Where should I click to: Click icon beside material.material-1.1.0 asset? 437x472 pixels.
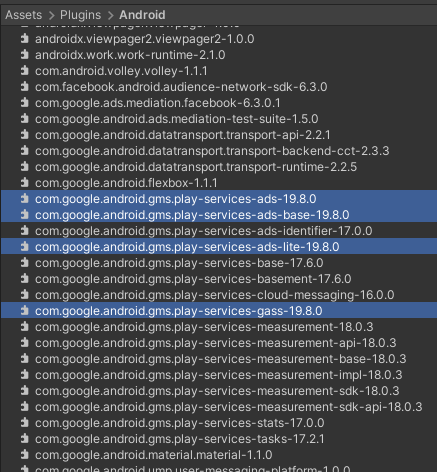coord(25,455)
